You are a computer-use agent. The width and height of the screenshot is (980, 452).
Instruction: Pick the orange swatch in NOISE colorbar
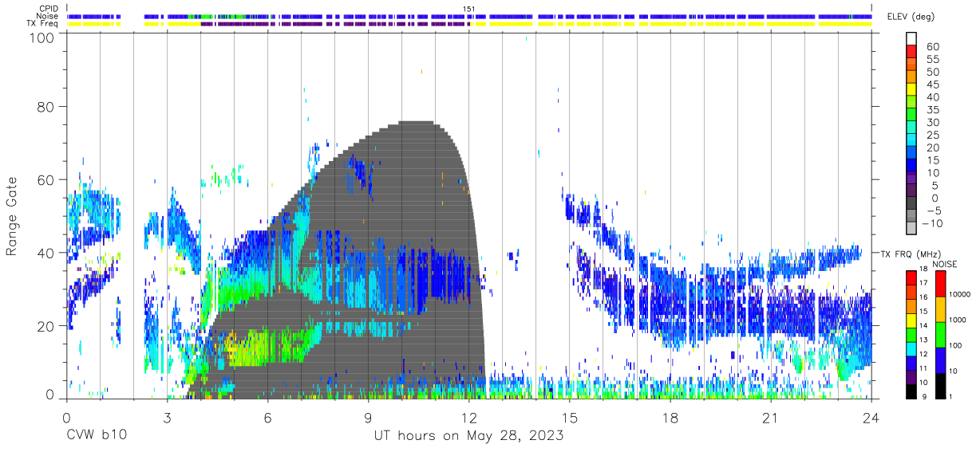[941, 309]
